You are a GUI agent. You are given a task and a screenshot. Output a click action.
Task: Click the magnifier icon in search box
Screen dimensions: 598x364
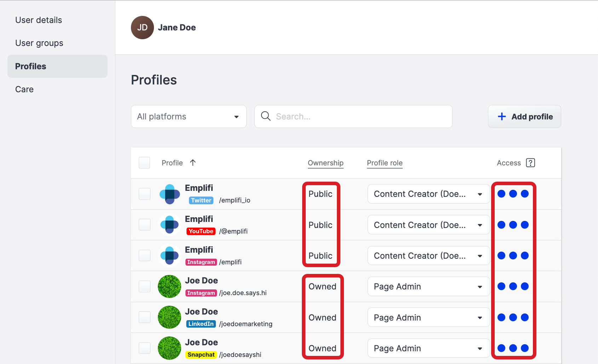pyautogui.click(x=265, y=116)
